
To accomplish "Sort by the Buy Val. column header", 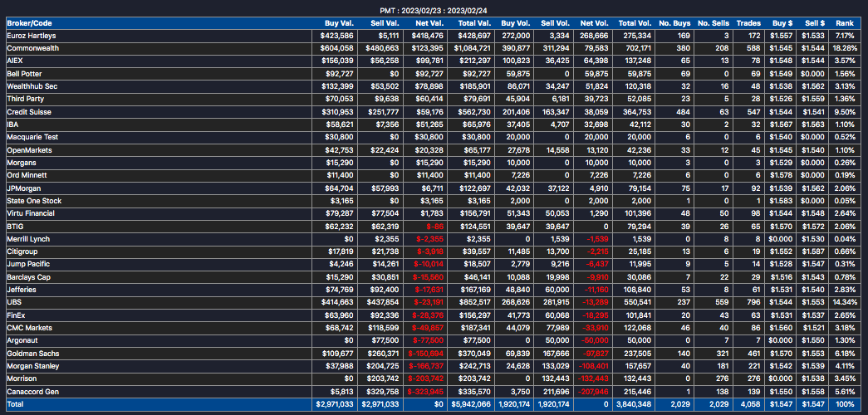I will (x=339, y=23).
